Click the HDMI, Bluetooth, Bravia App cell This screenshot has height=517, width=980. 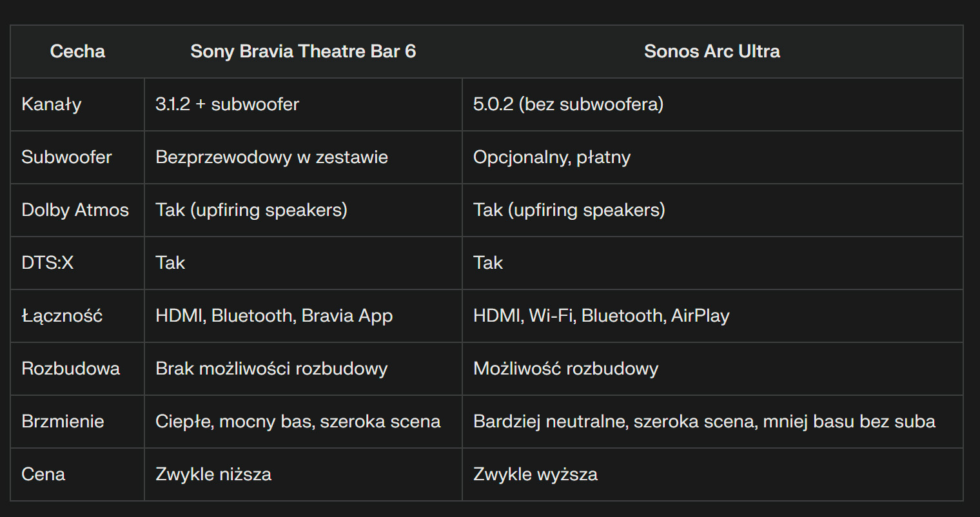303,316
